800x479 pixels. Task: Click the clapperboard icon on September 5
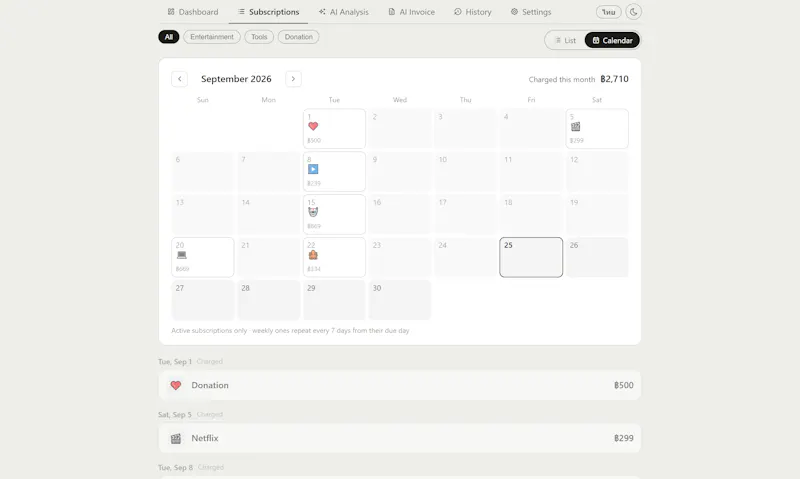pos(576,126)
